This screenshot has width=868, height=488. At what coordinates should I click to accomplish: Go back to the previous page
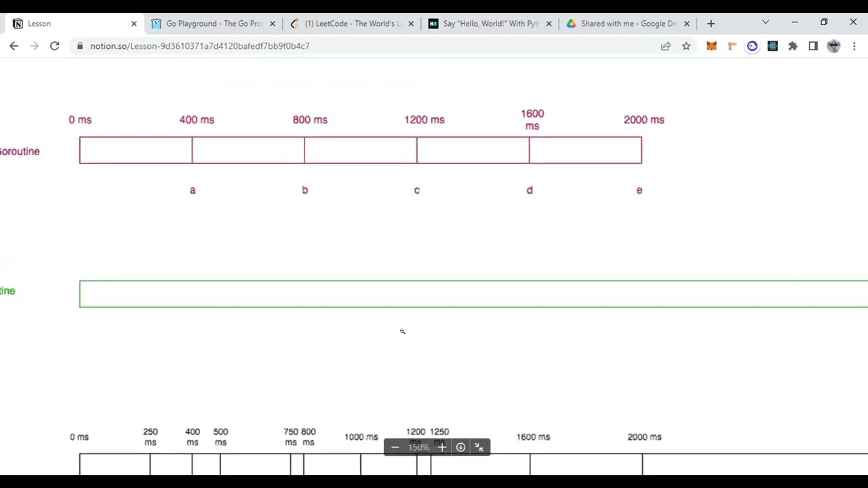coord(14,46)
